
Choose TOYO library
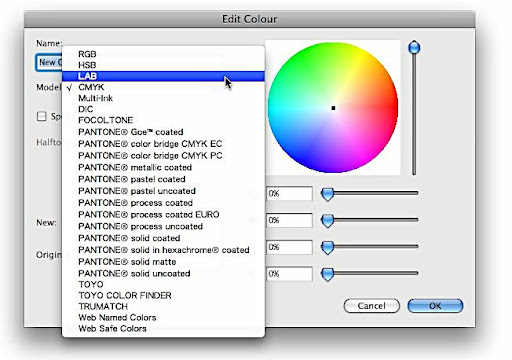click(x=163, y=285)
